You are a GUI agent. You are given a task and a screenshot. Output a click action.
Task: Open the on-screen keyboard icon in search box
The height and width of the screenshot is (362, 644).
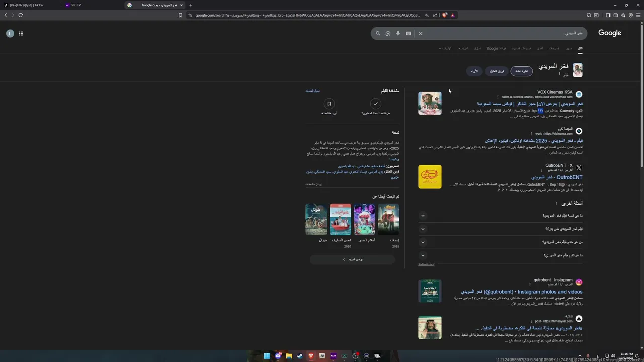click(x=408, y=34)
